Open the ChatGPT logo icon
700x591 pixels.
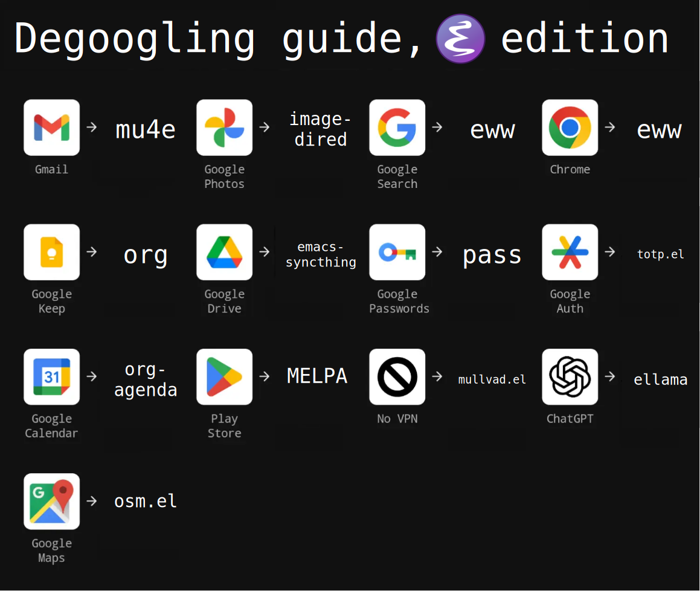point(570,376)
